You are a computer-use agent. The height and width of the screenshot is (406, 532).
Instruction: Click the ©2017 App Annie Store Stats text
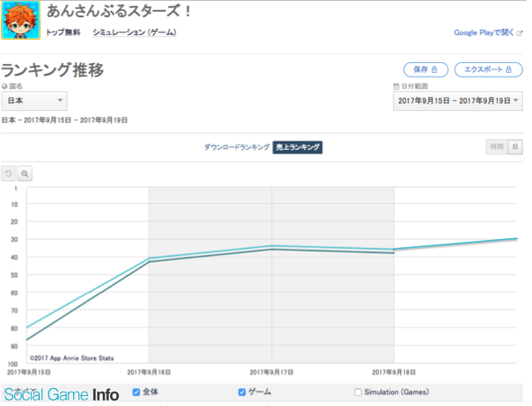(72, 358)
